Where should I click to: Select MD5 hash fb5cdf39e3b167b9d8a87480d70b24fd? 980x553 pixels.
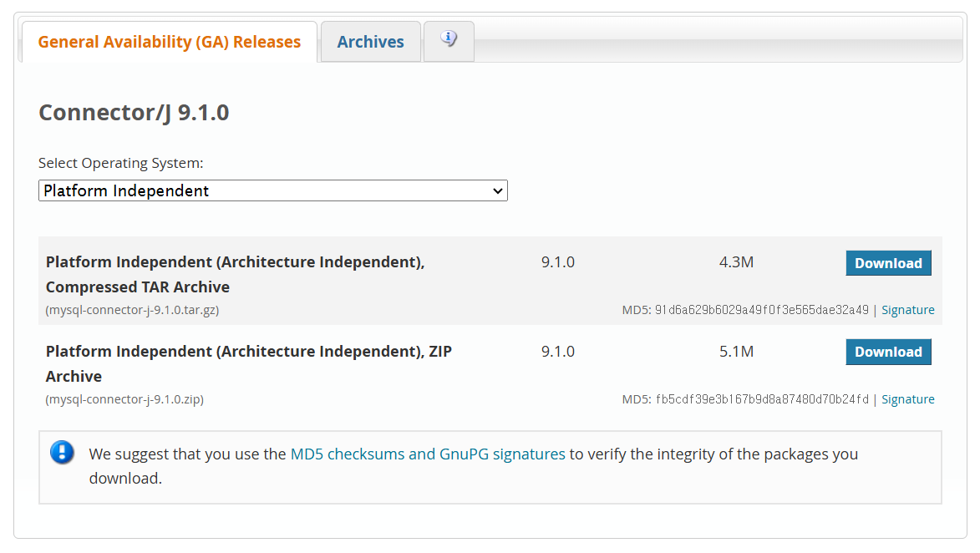[761, 399]
